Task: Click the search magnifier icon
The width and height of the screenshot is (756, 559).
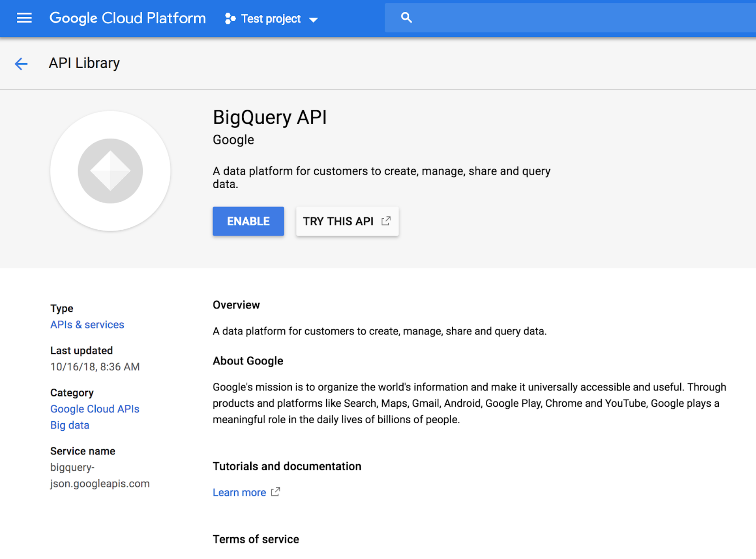Action: tap(406, 18)
